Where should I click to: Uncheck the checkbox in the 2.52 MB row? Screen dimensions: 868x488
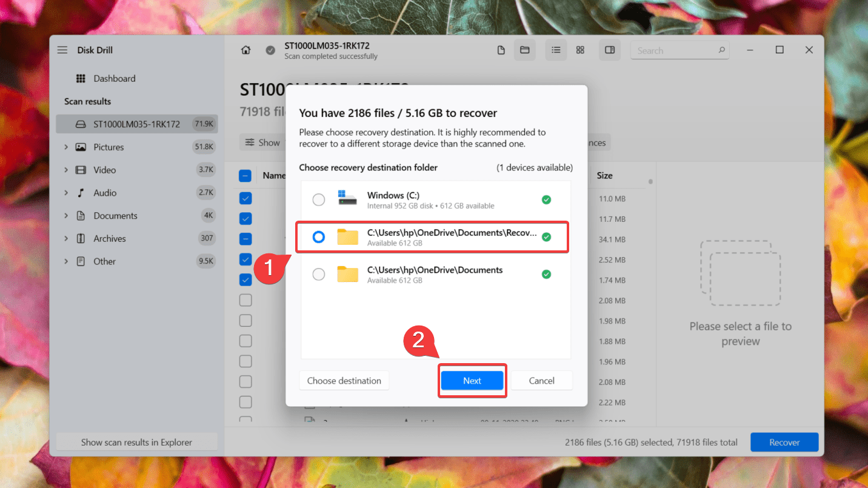pyautogui.click(x=245, y=259)
